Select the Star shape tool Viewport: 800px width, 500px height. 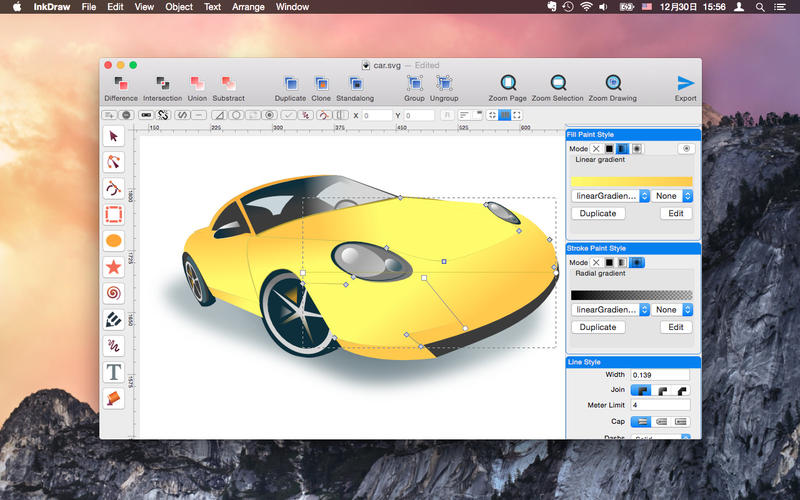(114, 267)
